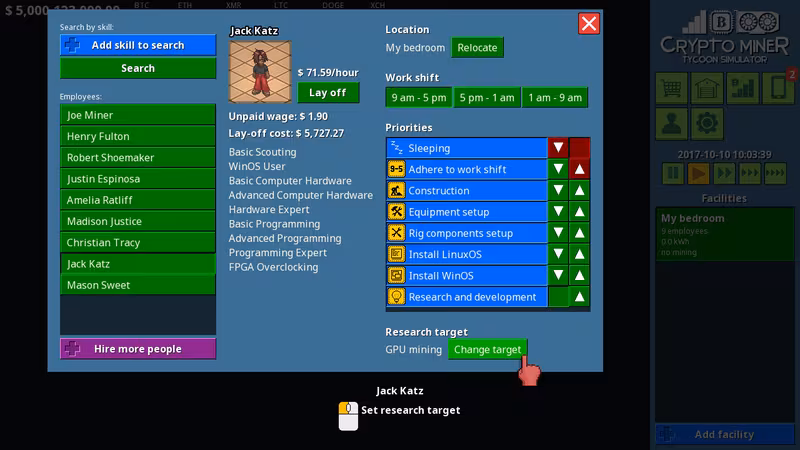Select employee Robert Shoemaker
This screenshot has height=450, width=800.
click(138, 158)
